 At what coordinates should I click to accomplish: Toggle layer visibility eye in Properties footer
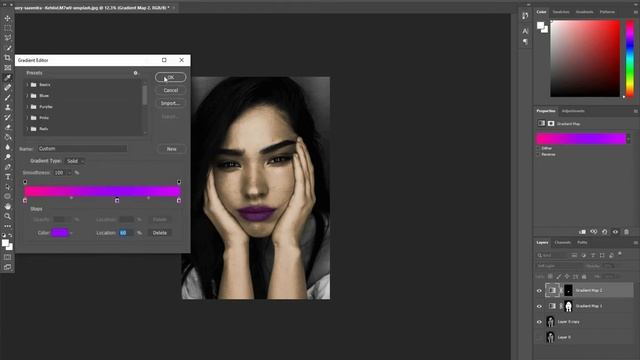point(616,232)
